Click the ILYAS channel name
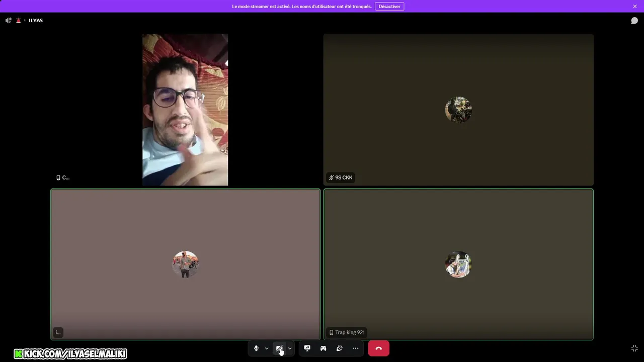 (x=36, y=21)
